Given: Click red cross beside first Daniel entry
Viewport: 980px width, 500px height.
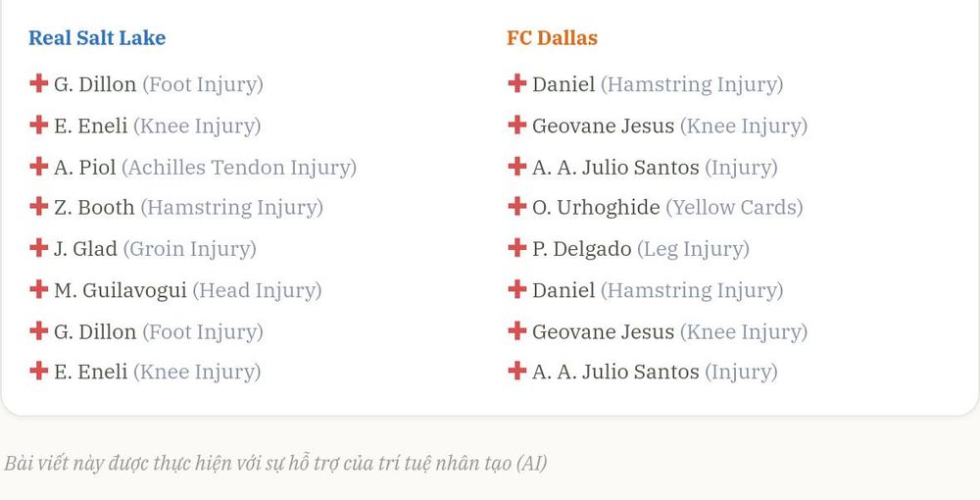Looking at the screenshot, I should tap(516, 83).
